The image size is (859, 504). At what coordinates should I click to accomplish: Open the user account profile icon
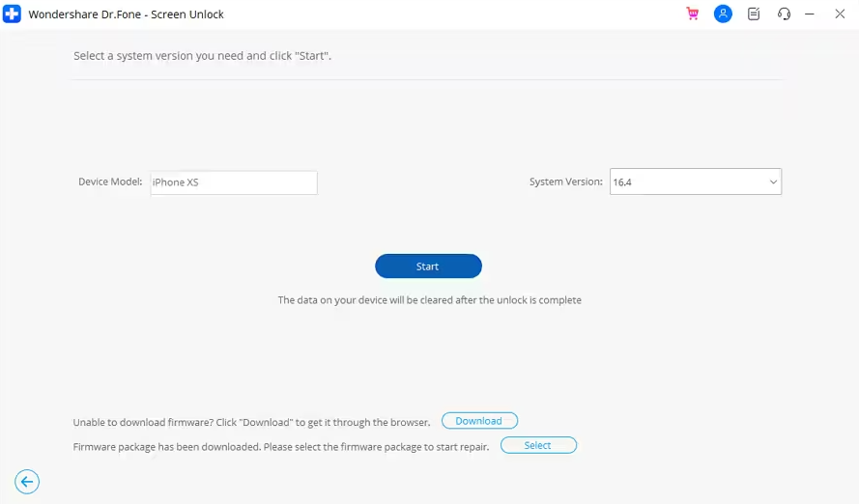click(x=723, y=14)
